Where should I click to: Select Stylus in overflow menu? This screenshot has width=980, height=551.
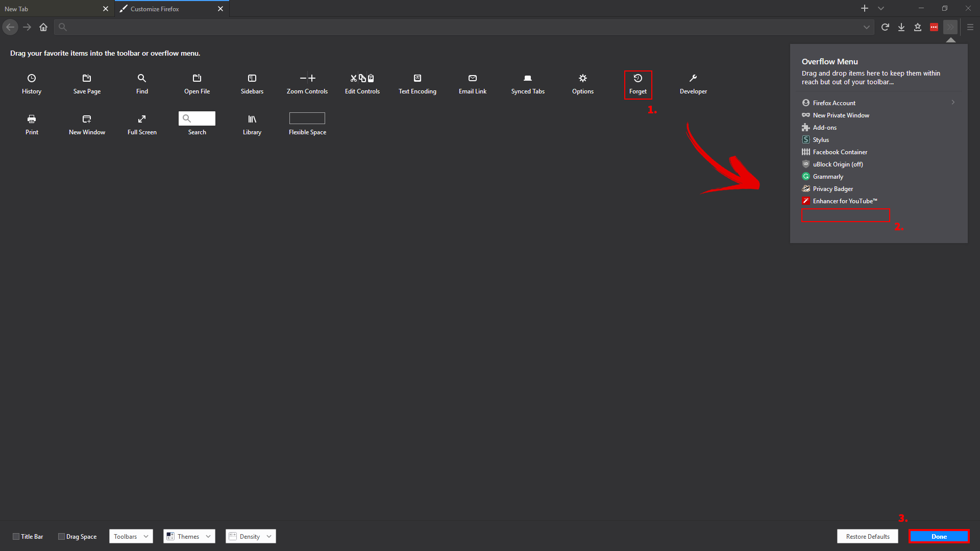(878, 139)
